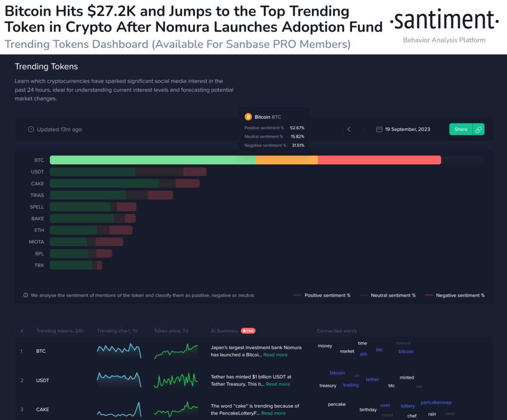Screen dimensions: 507x420
Task: Click the TRIAS label on the chart axis
Action: click(37, 195)
